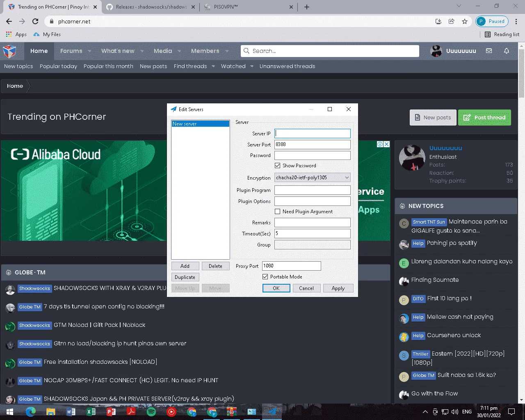Switch to the PISOVPN tab
This screenshot has height=420, width=525.
[249, 7]
